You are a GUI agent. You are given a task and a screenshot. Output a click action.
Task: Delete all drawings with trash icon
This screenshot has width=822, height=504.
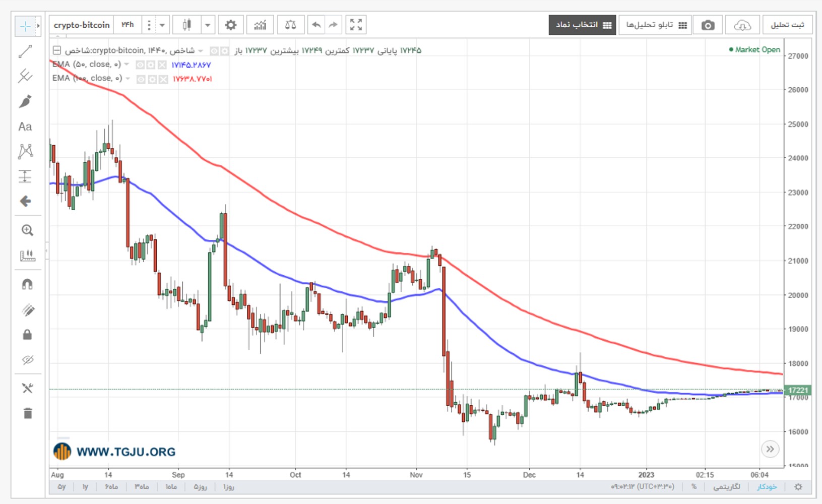tap(28, 413)
